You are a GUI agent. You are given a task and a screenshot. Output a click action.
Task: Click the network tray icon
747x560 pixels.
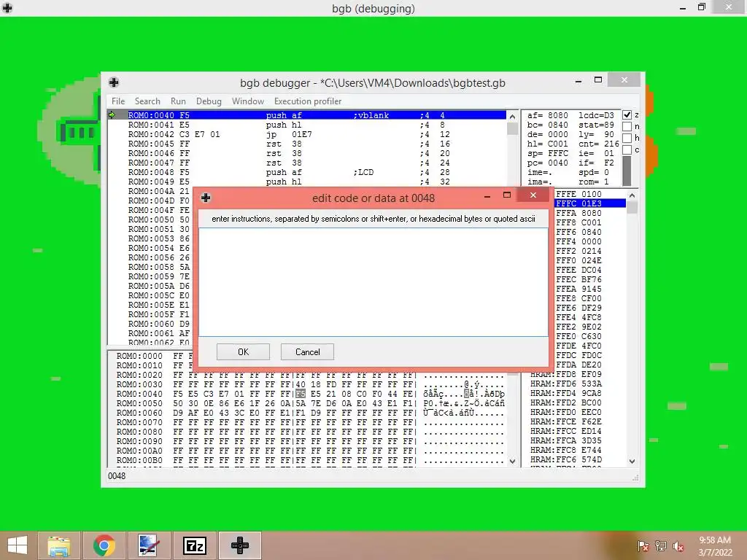(x=661, y=545)
